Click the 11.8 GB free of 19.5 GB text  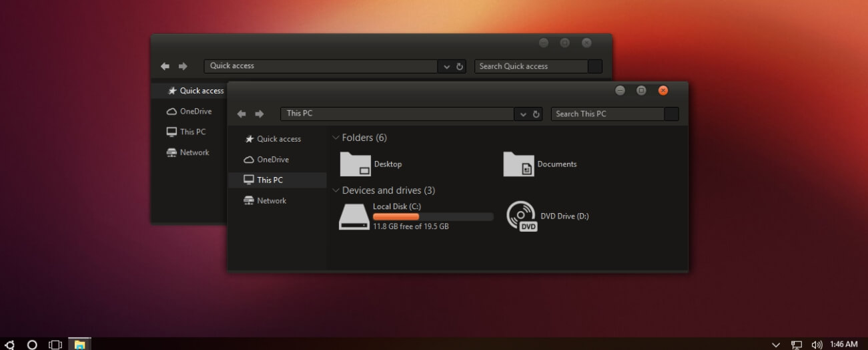[x=411, y=226]
